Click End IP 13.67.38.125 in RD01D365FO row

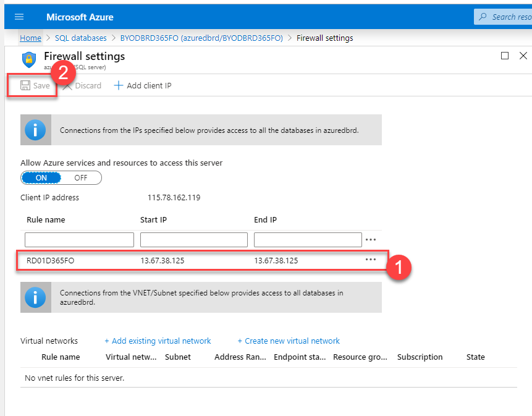[x=276, y=261]
